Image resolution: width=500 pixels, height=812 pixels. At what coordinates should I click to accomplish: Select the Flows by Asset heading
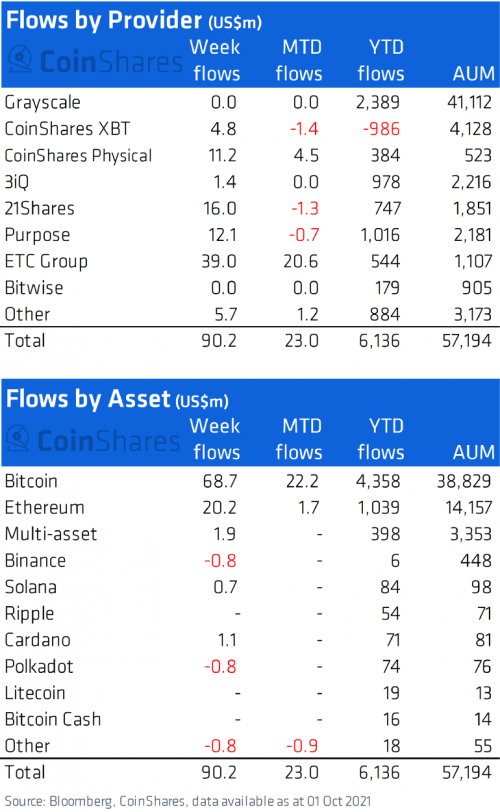(117, 399)
